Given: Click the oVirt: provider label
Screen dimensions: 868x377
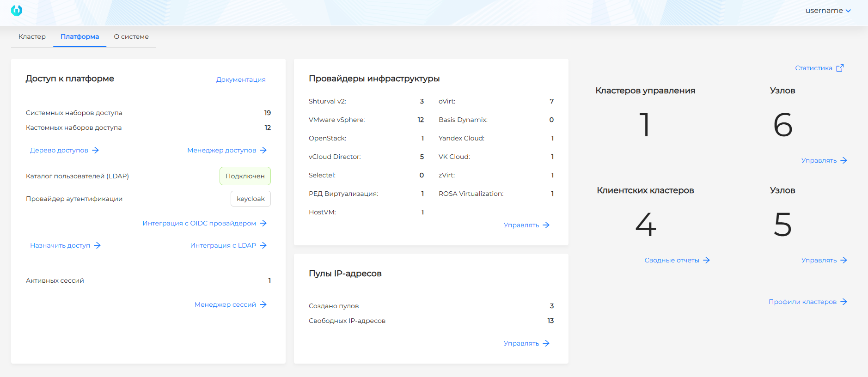Looking at the screenshot, I should 447,101.
